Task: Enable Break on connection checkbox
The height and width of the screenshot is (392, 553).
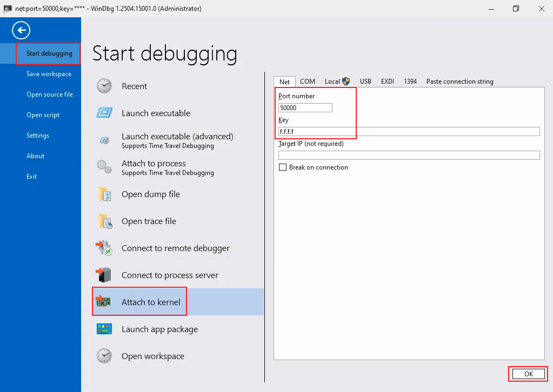Action: [x=283, y=167]
